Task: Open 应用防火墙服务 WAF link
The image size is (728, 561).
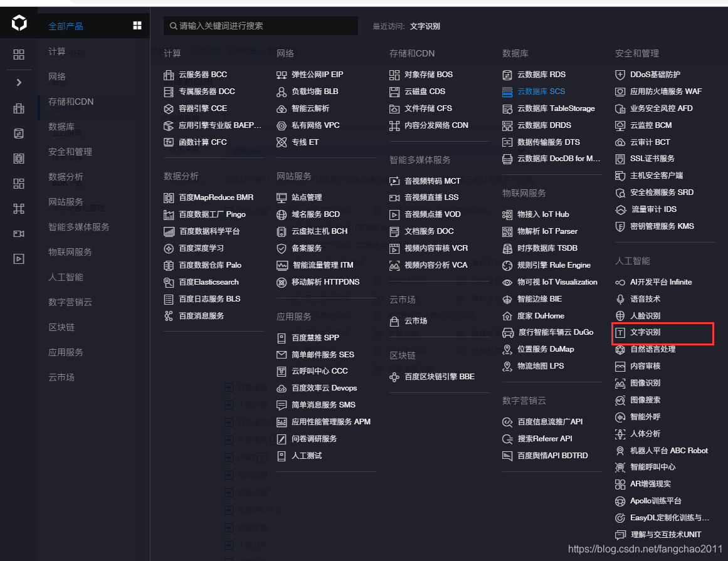Action: pyautogui.click(x=666, y=92)
